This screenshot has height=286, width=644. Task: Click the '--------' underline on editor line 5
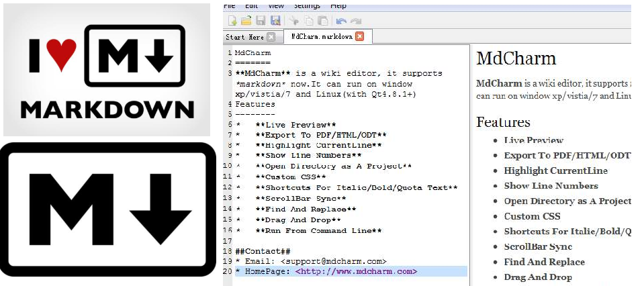tap(255, 115)
